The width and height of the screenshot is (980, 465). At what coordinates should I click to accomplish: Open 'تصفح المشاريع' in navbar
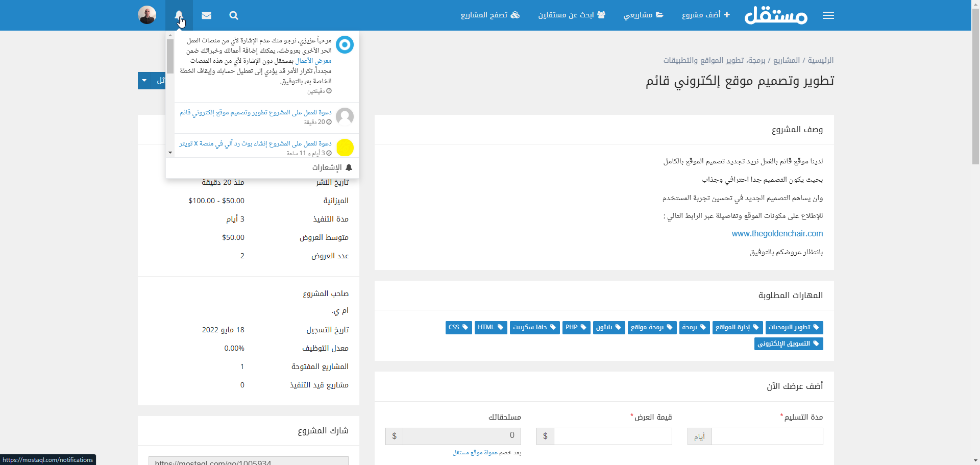490,15
